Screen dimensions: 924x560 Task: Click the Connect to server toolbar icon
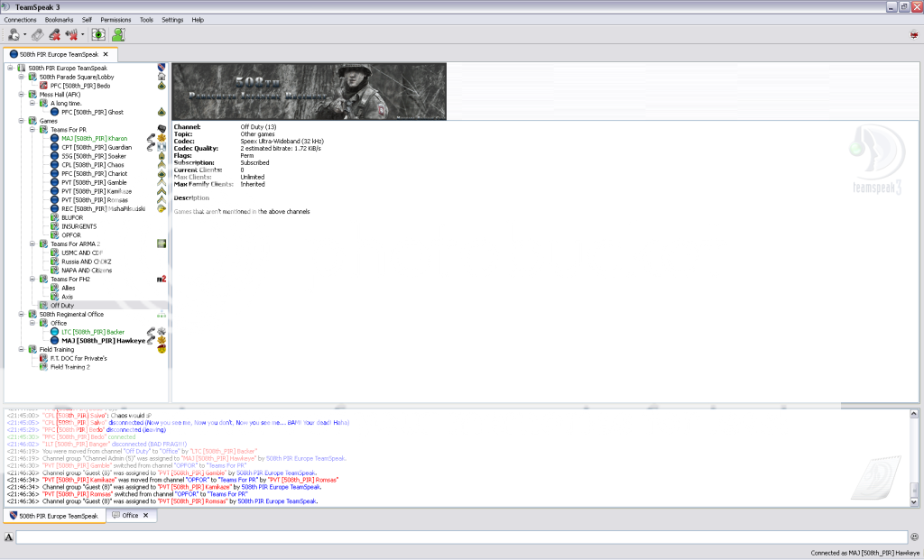point(14,34)
